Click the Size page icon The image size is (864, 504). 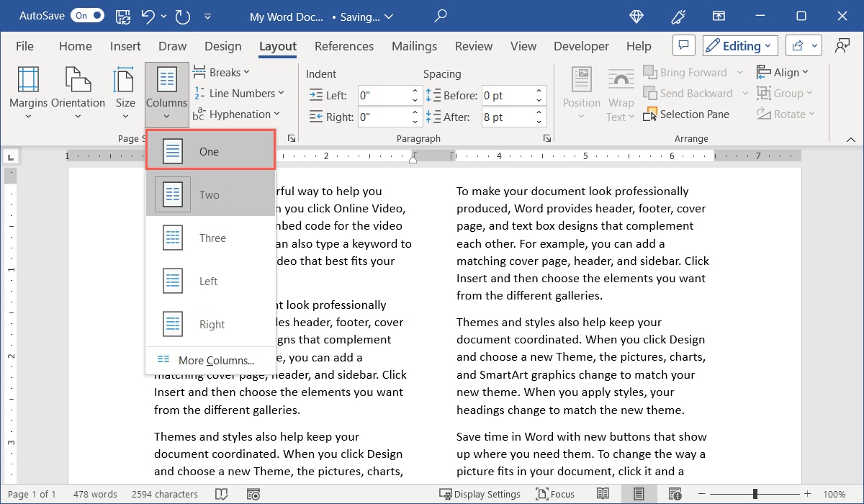pyautogui.click(x=125, y=81)
